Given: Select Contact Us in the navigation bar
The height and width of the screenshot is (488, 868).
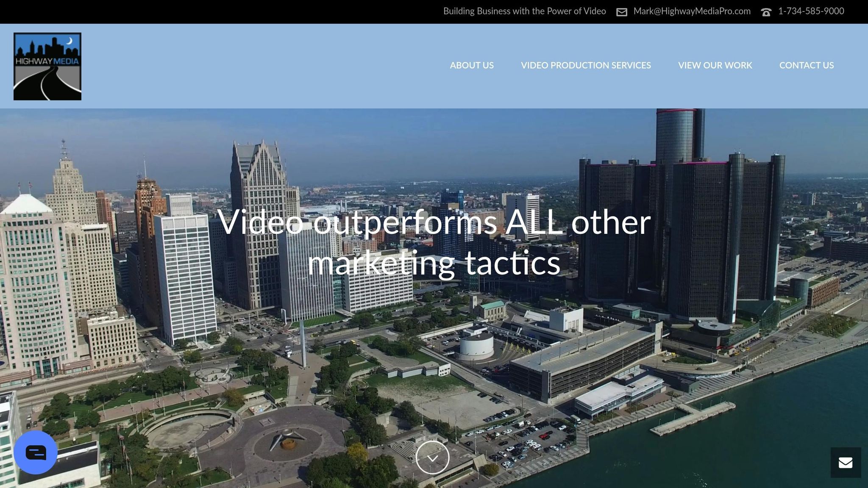Looking at the screenshot, I should point(807,65).
